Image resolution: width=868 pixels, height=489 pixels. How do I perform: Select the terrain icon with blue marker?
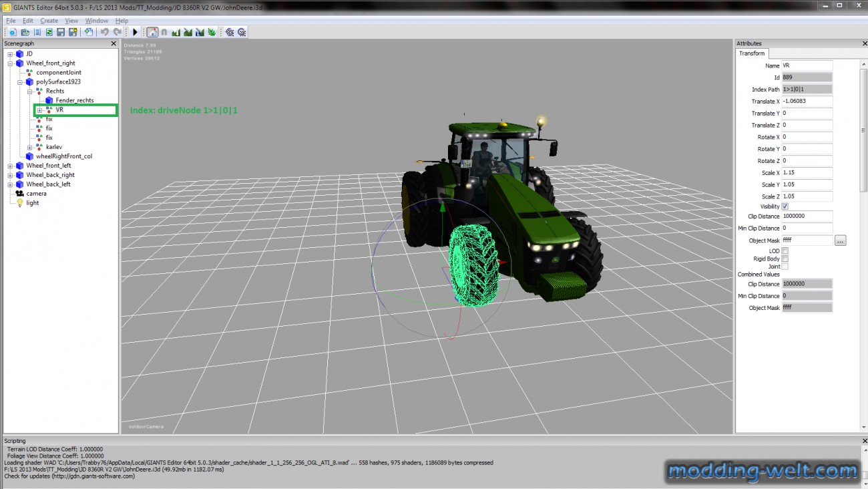coord(200,32)
